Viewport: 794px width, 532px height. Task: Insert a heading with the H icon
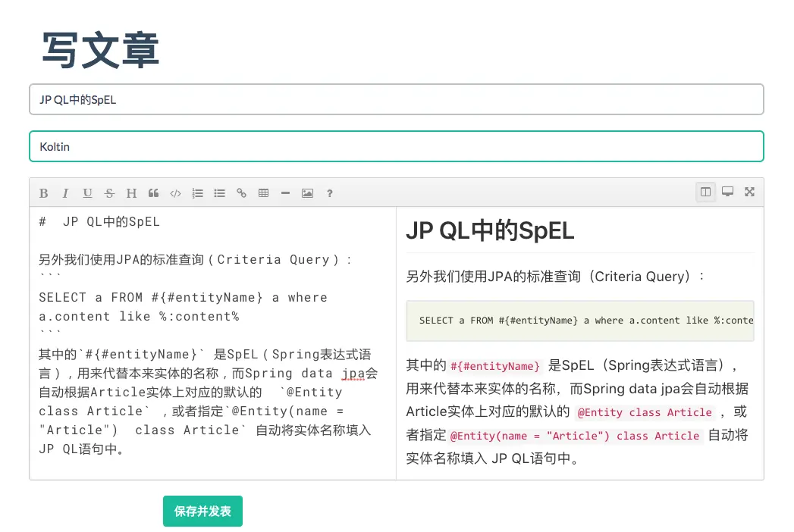pos(131,192)
